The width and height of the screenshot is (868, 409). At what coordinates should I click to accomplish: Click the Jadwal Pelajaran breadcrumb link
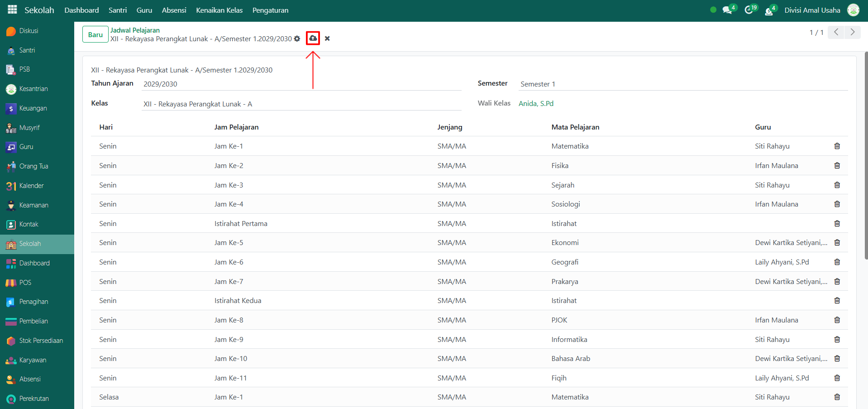135,30
